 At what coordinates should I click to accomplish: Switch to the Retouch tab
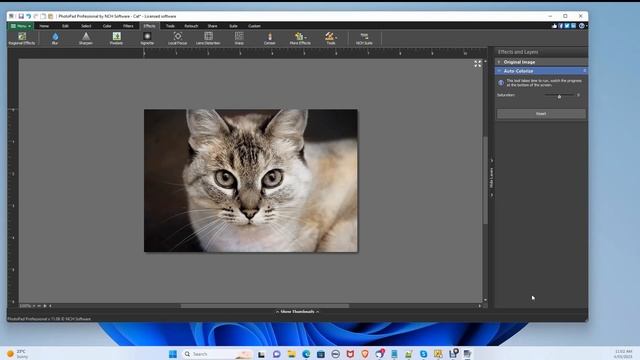(x=191, y=26)
